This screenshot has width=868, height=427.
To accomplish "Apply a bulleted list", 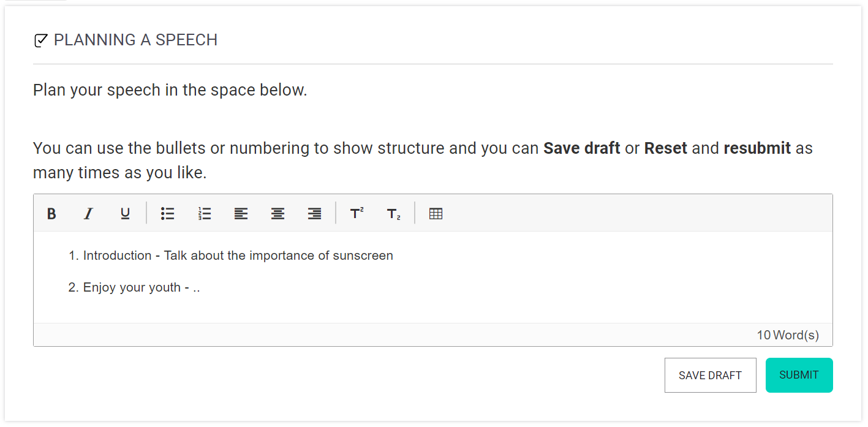I will (167, 213).
